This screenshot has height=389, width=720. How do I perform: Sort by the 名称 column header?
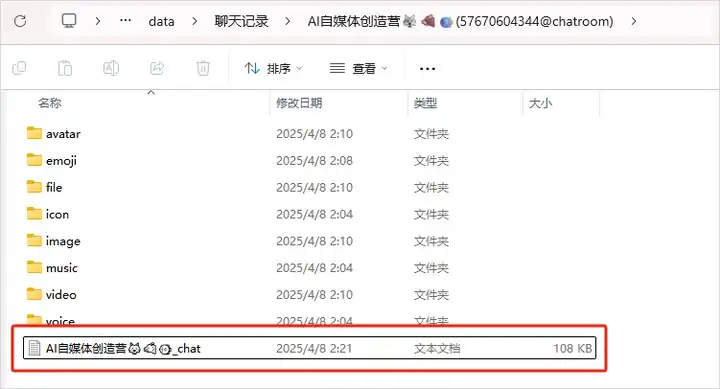click(50, 103)
